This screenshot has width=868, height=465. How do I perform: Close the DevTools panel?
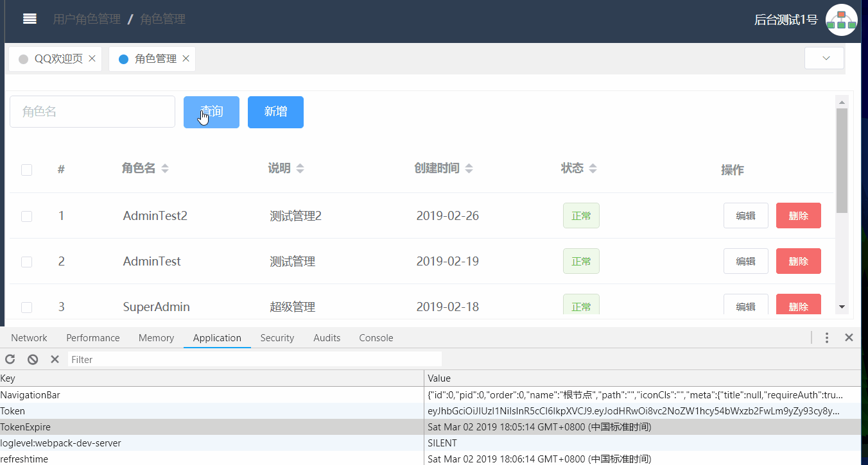click(x=849, y=337)
